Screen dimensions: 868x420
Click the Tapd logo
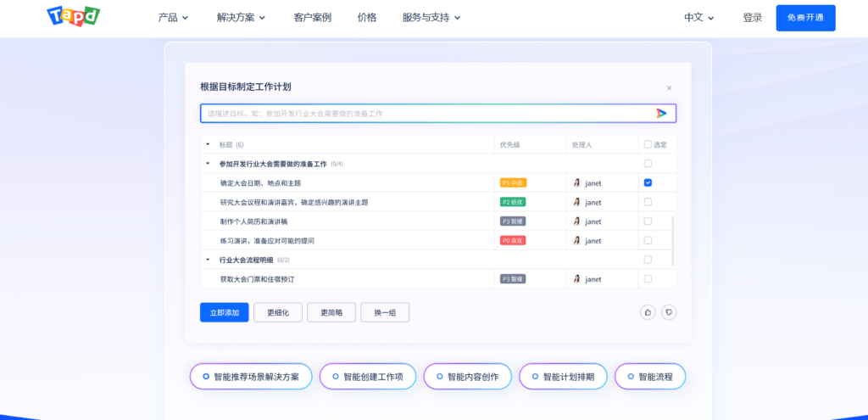[x=72, y=17]
